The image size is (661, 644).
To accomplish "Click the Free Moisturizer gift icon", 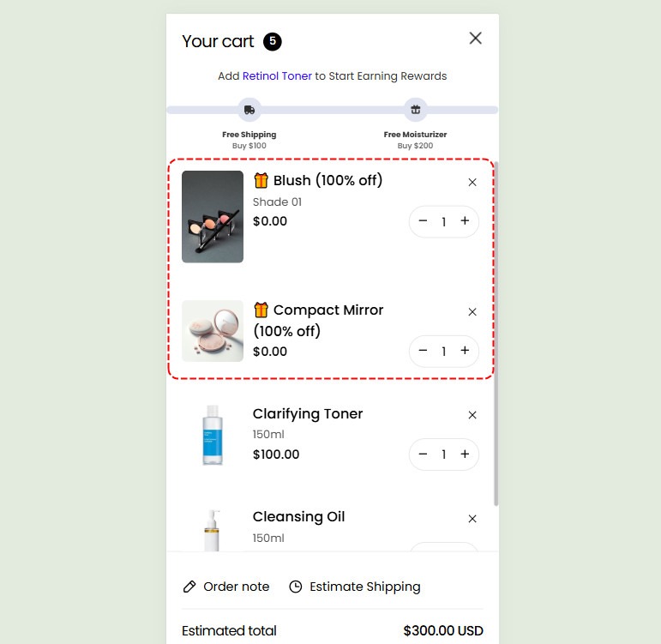I will click(x=415, y=110).
